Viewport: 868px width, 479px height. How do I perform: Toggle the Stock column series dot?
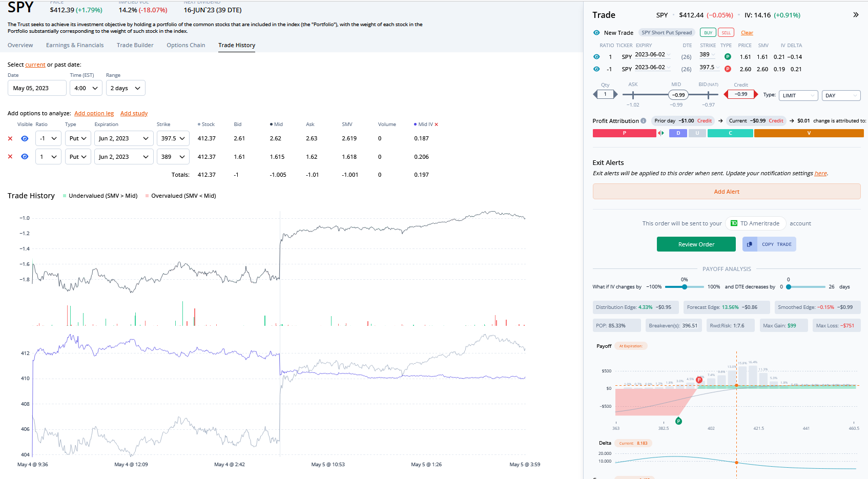click(199, 124)
